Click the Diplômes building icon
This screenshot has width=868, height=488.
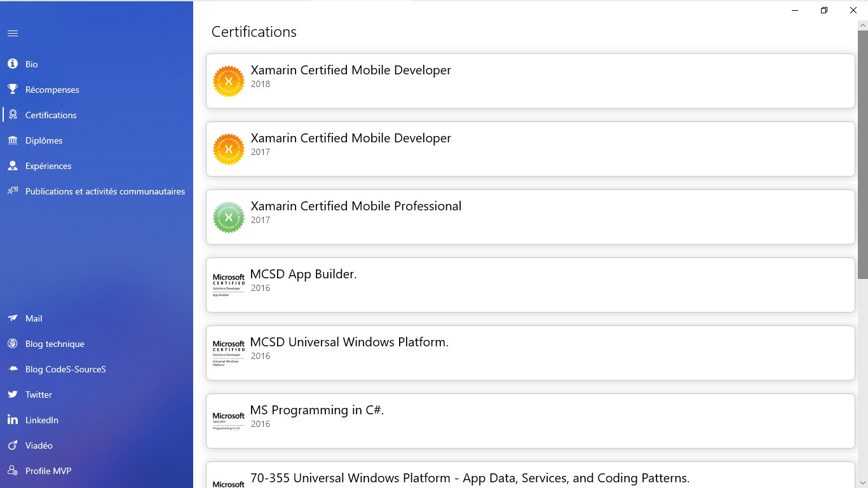[x=13, y=140]
